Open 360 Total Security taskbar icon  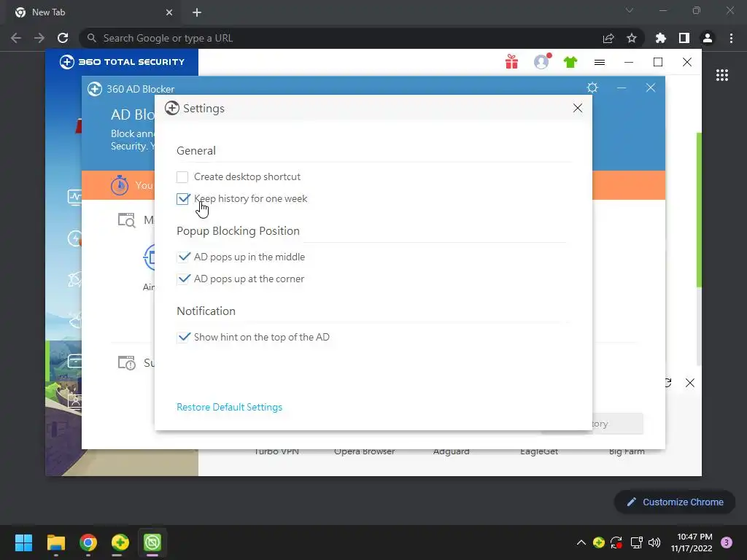[x=120, y=542]
